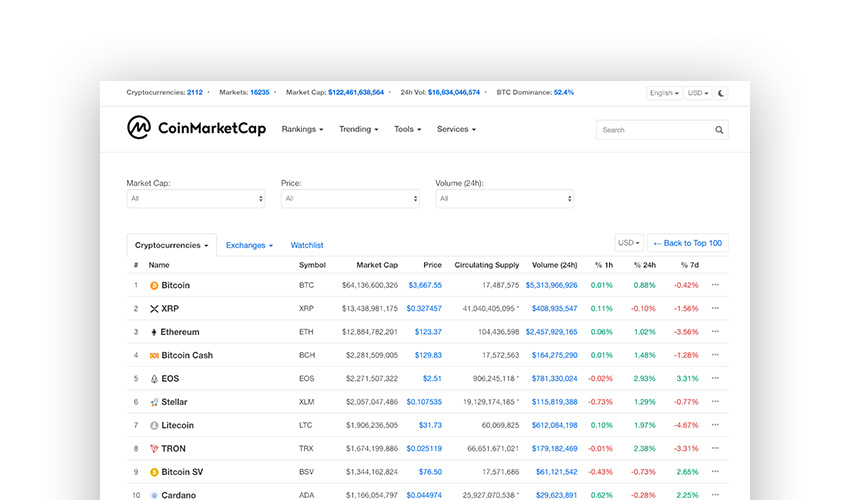Image resolution: width=850 pixels, height=500 pixels.
Task: Open the top bar USD currency dropdown
Action: (698, 93)
